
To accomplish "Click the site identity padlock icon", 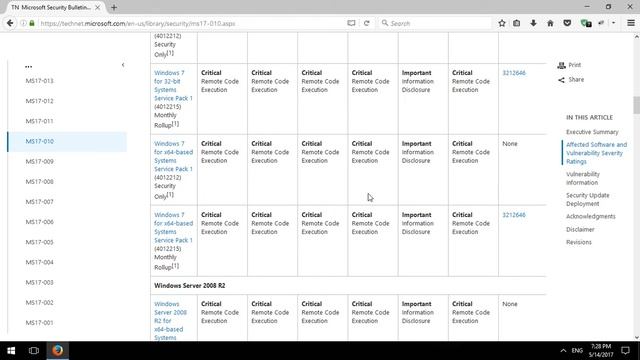I will point(32,23).
